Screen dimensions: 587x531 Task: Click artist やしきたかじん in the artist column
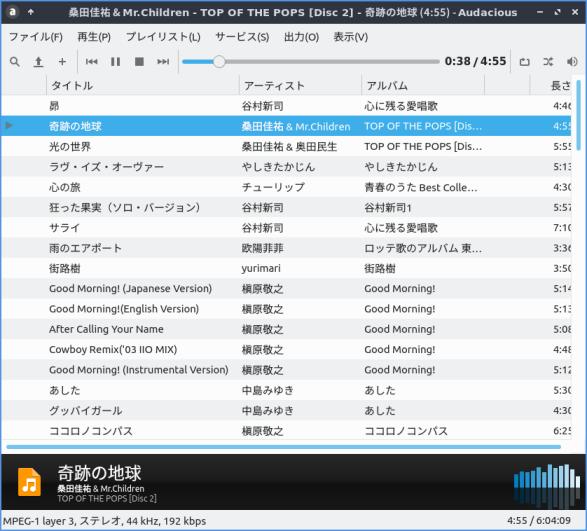pyautogui.click(x=278, y=167)
